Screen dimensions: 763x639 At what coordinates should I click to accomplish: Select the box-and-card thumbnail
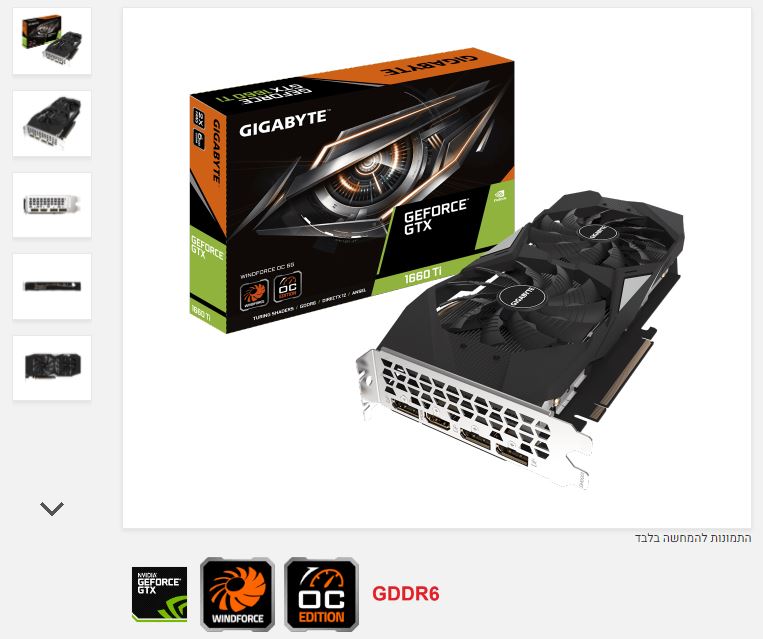[52, 41]
